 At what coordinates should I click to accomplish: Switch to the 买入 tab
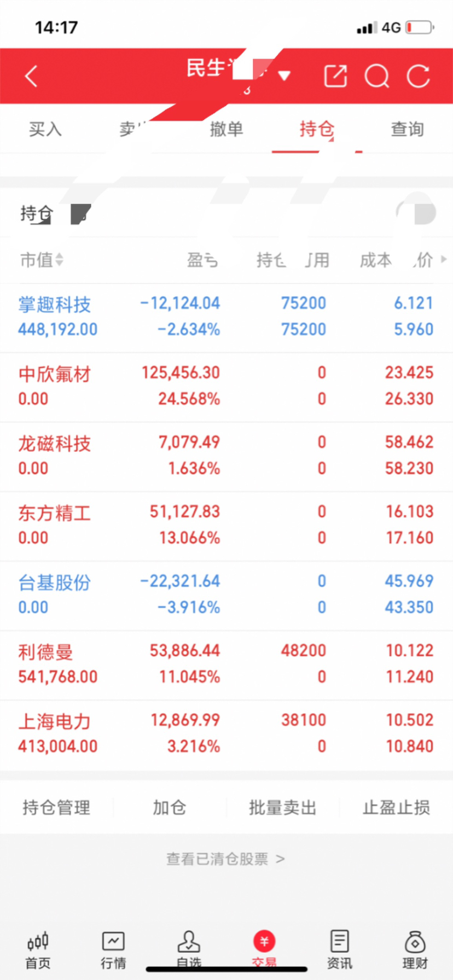pyautogui.click(x=45, y=130)
